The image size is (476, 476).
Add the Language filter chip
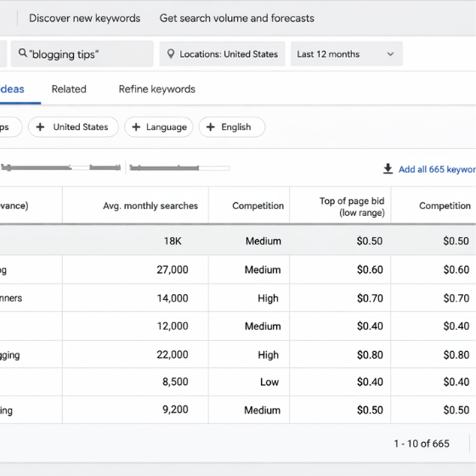[158, 127]
